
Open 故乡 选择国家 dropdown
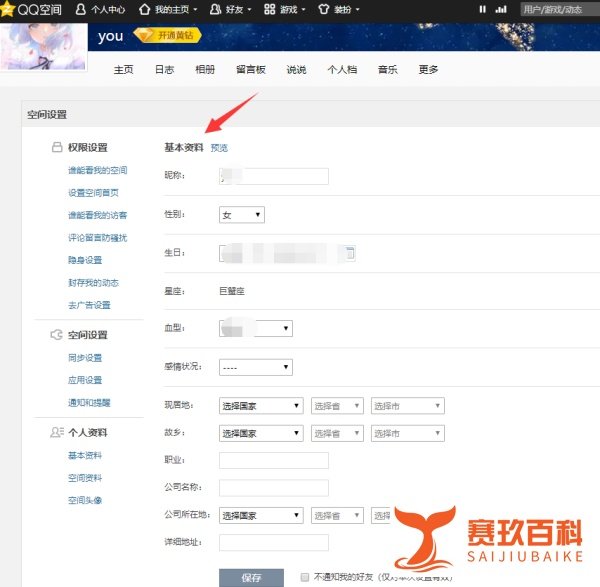coord(261,433)
